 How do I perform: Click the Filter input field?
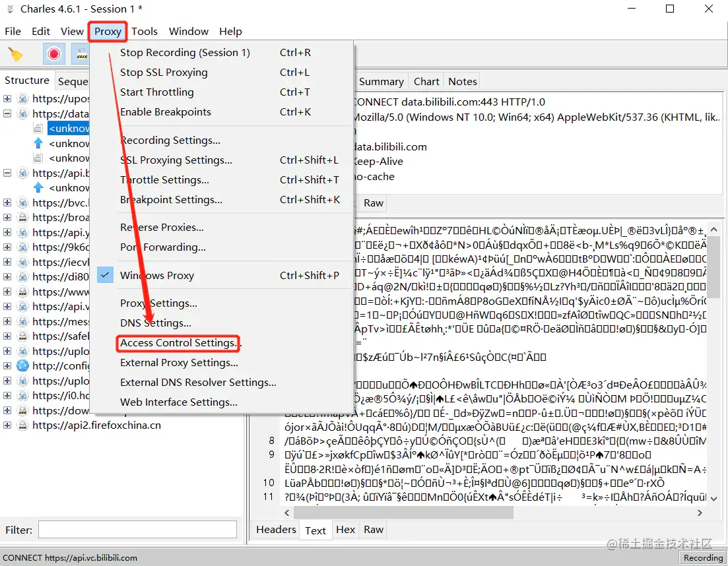point(137,530)
